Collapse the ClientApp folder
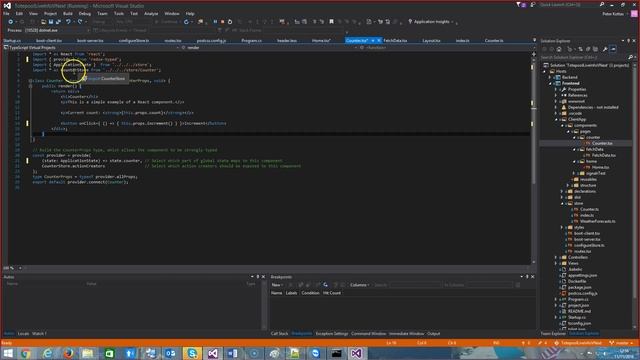This screenshot has width=640, height=360. [556, 120]
